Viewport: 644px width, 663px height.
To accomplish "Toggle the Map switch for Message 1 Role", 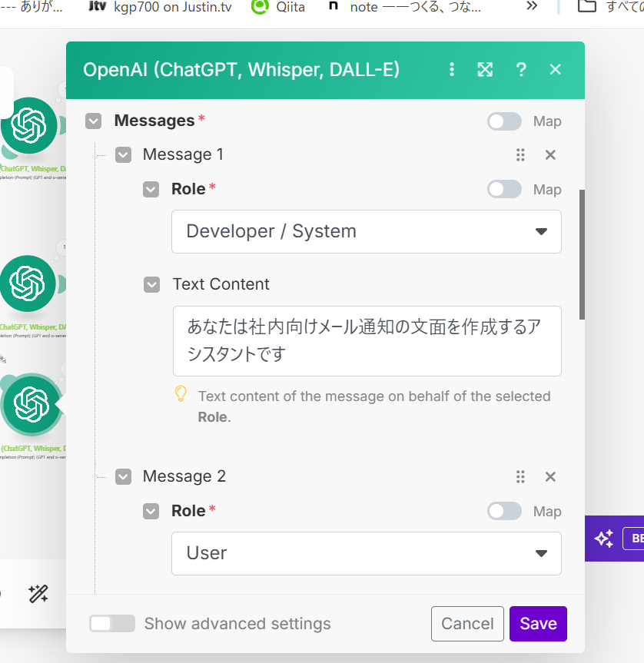I will pyautogui.click(x=504, y=189).
